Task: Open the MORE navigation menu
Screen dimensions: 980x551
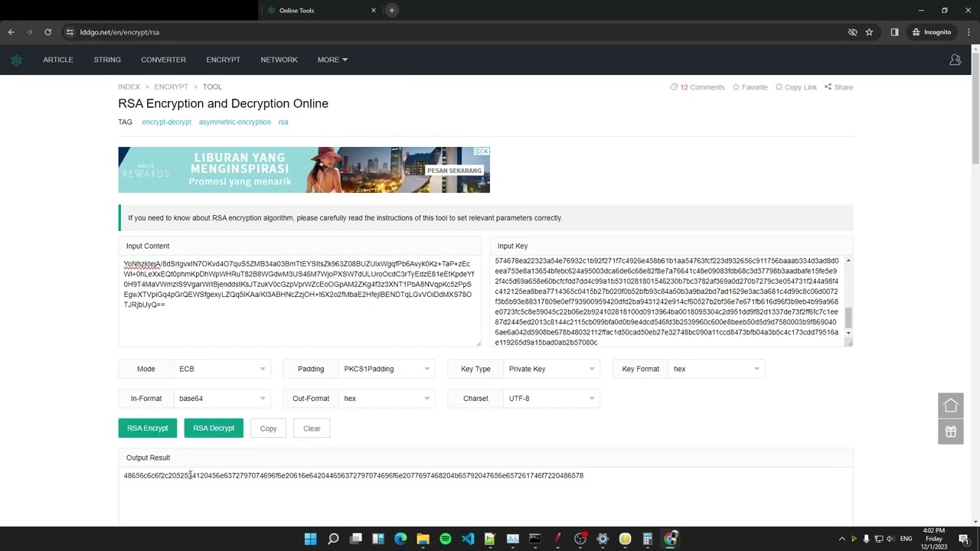Action: click(332, 60)
